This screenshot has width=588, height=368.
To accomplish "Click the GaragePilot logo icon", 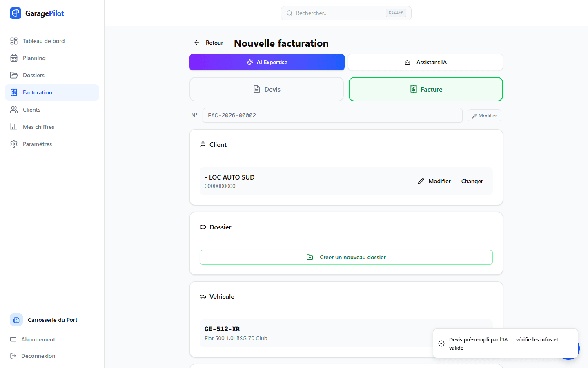I will pyautogui.click(x=16, y=13).
